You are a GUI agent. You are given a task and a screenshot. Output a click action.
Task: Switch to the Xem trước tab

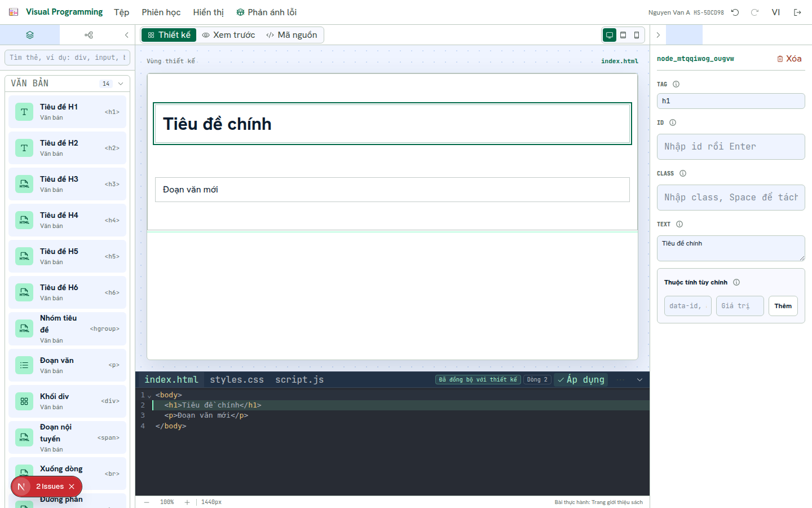(228, 35)
